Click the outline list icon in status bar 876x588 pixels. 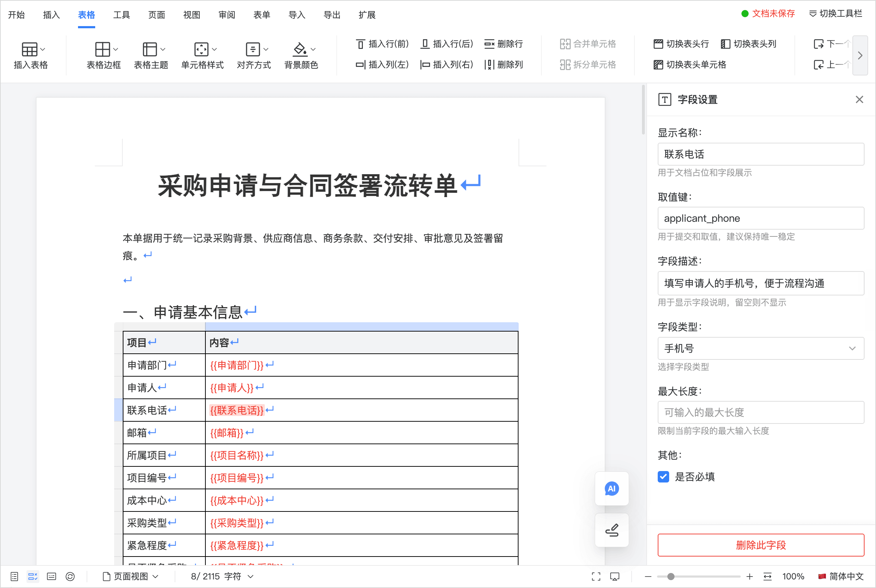(x=14, y=576)
